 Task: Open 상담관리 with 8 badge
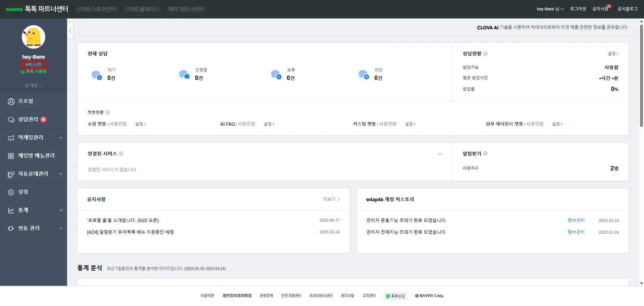click(34, 120)
